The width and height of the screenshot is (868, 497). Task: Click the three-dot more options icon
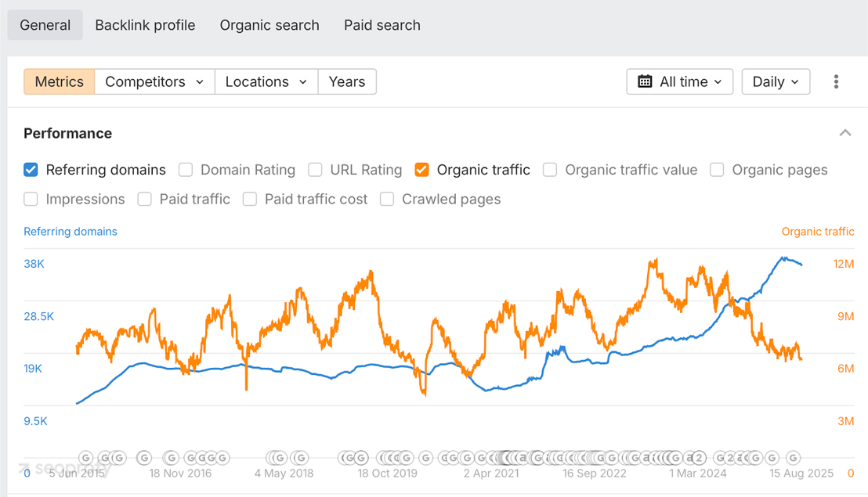tap(836, 81)
